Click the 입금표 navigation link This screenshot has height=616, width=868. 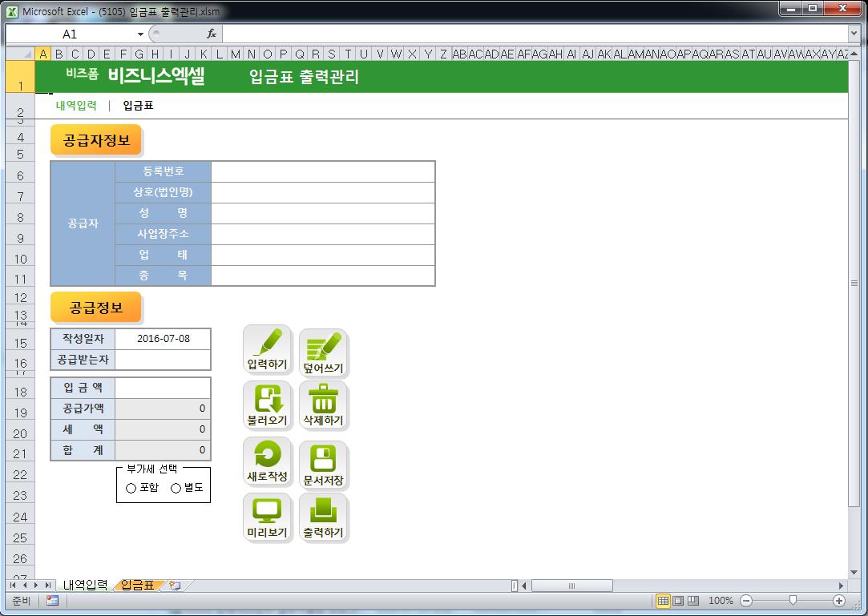(x=138, y=106)
